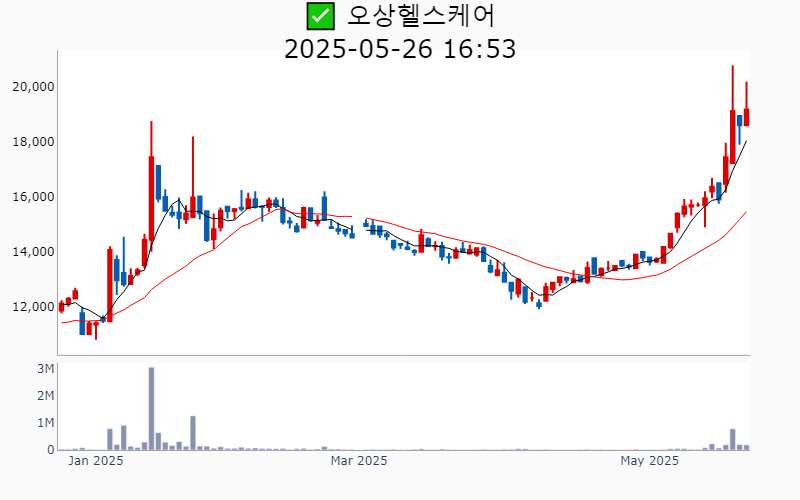This screenshot has height=500, width=800.
Task: Click the 2M volume axis label
Action: click(x=45, y=396)
